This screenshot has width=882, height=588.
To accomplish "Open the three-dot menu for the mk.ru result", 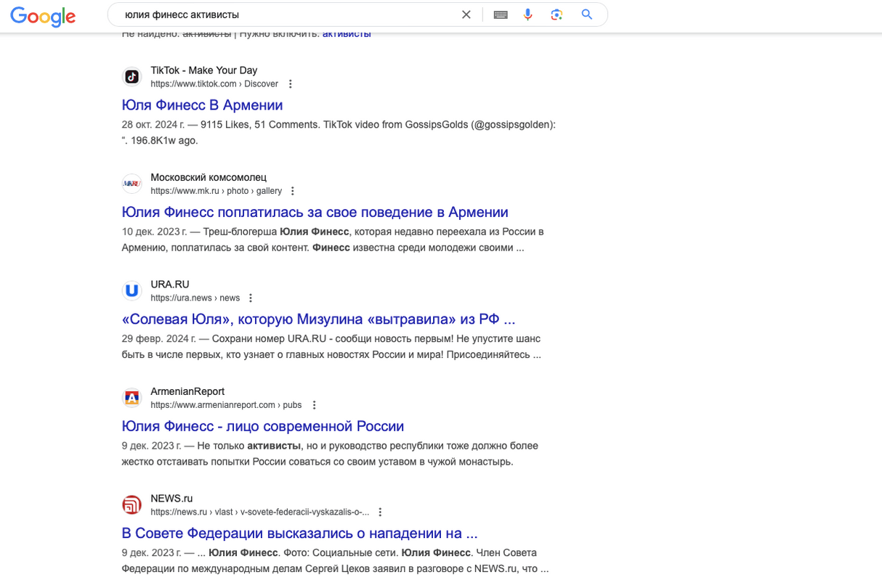I will (293, 191).
